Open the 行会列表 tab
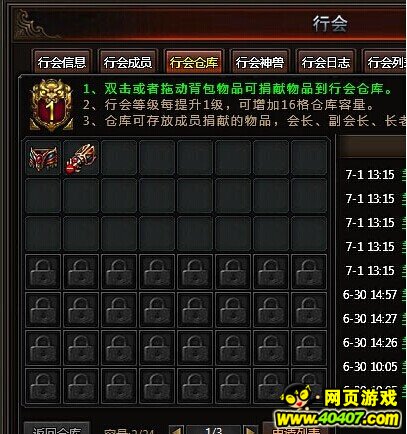Screen dimensions: 407x434 pyautogui.click(x=385, y=62)
